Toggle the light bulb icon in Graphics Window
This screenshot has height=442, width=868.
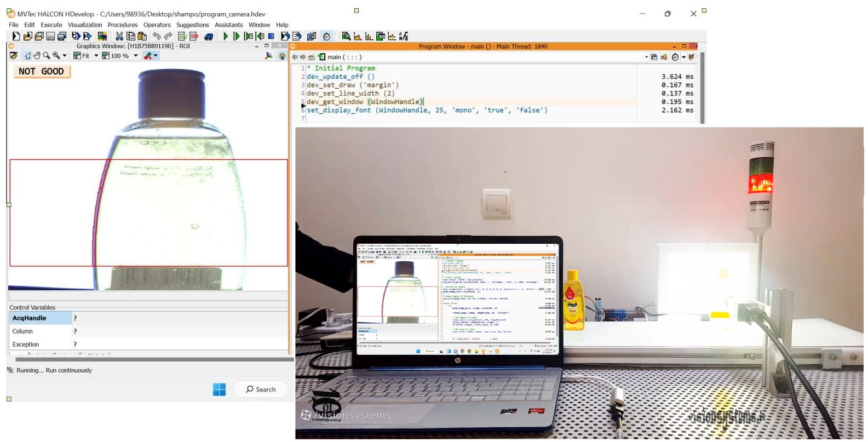pyautogui.click(x=282, y=56)
